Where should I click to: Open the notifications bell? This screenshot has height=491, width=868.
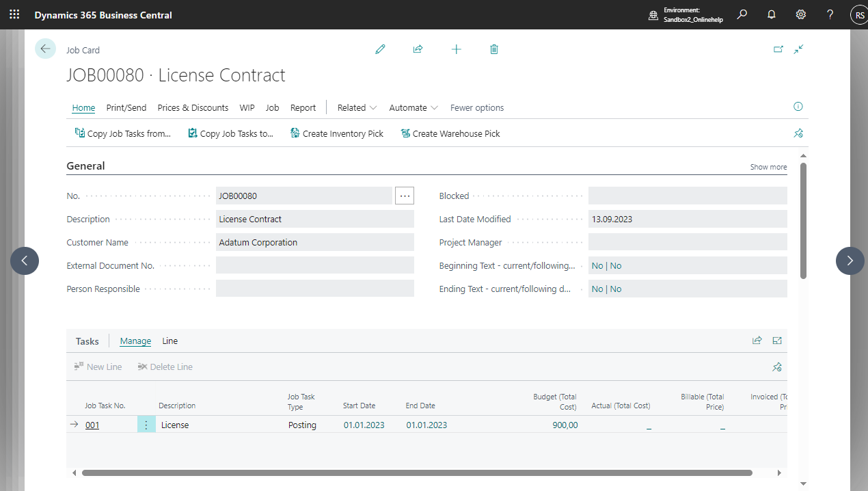point(771,14)
